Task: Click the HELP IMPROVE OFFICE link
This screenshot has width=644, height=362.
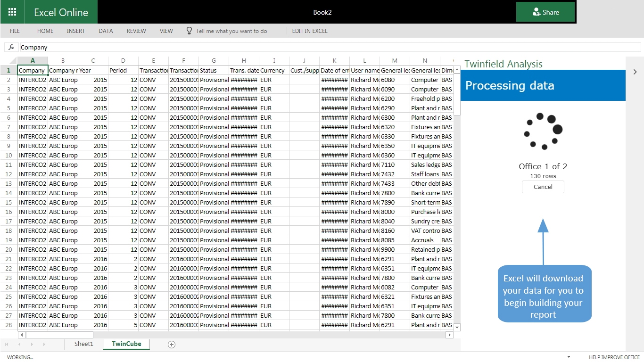Action: 614,357
